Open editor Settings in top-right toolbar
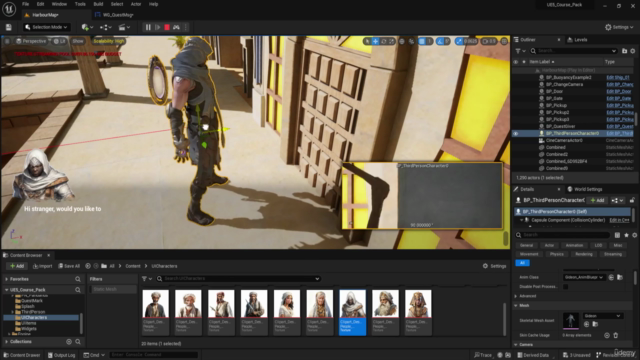The width and height of the screenshot is (640, 360). tap(619, 27)
